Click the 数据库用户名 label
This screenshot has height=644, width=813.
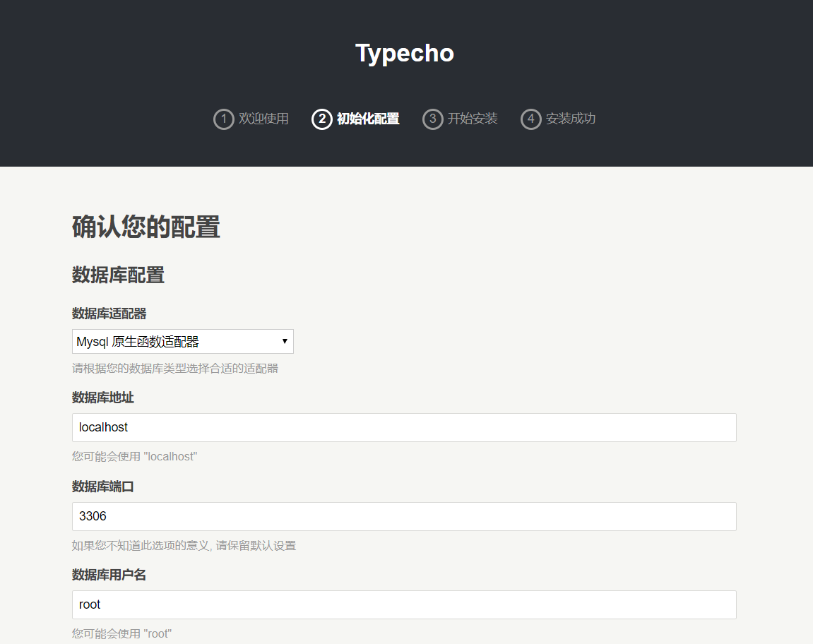tap(109, 575)
